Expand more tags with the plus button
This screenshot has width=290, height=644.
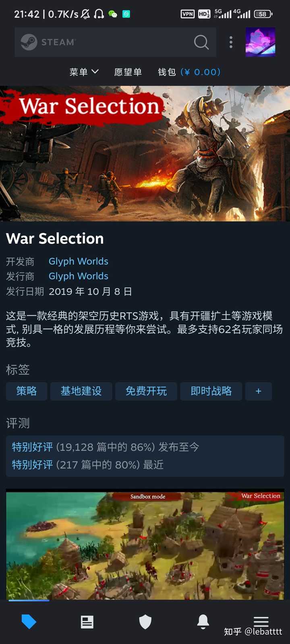259,391
